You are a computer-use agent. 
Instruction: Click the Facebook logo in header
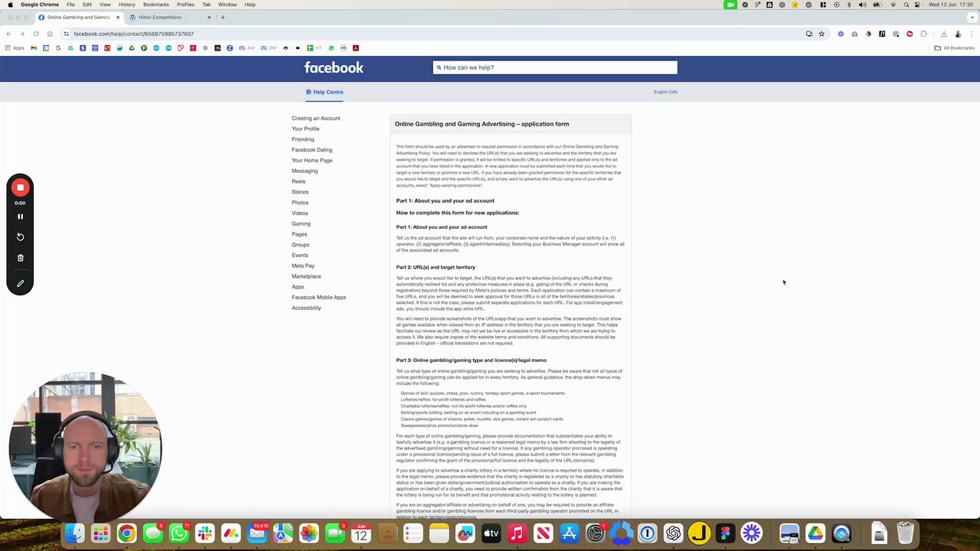[x=334, y=67]
